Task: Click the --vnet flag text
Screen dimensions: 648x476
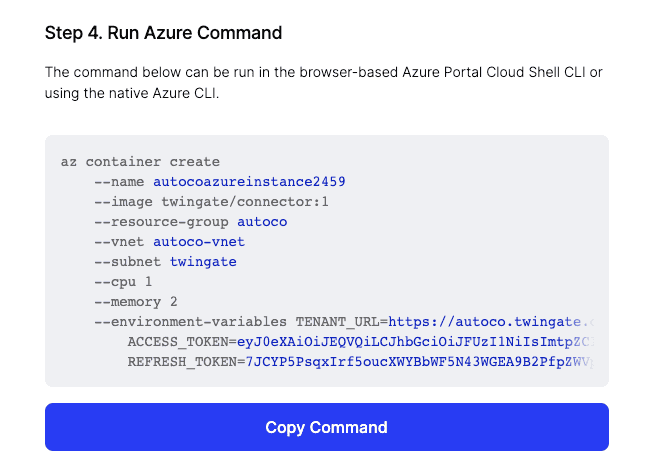Action: [119, 242]
